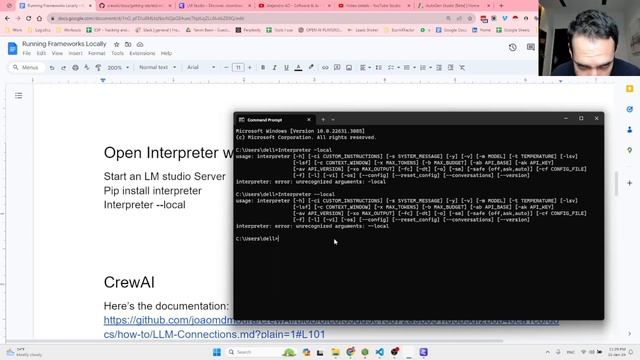This screenshot has width=640, height=360.
Task: Open the Windows Start menu
Action: click(x=217, y=352)
